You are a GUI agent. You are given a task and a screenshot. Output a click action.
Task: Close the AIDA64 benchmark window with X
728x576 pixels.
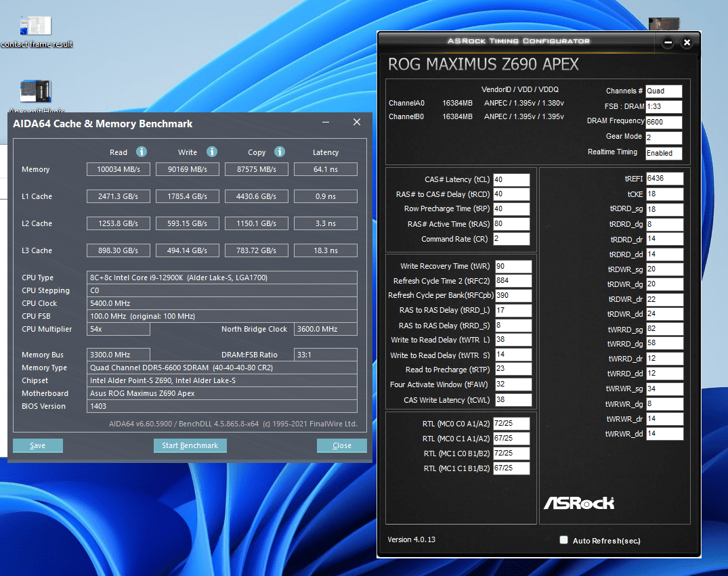coord(357,122)
